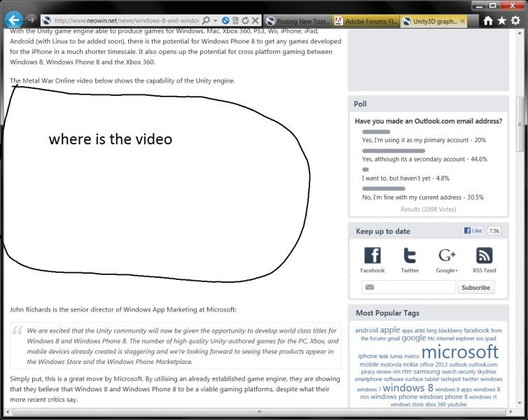The width and height of the screenshot is (528, 420).
Task: Click the 'blackberry' tag link
Action: (x=450, y=330)
